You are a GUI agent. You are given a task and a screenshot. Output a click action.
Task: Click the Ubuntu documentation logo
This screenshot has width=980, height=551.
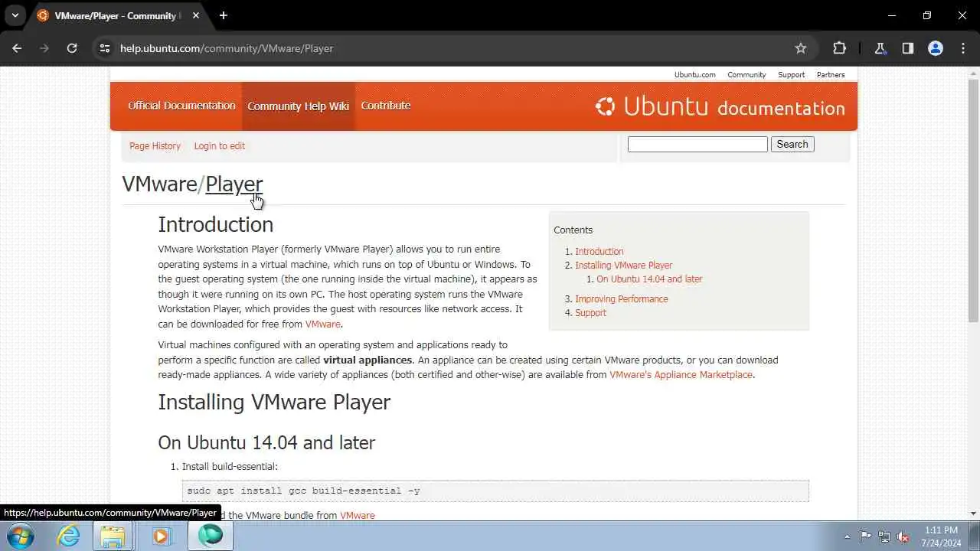pos(720,106)
